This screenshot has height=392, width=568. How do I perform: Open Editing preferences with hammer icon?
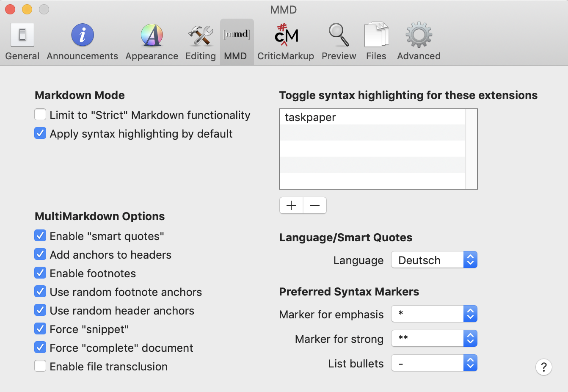click(200, 42)
